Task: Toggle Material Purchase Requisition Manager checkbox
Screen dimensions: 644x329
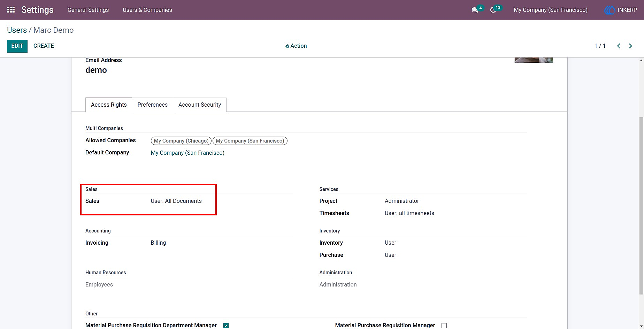Action: tap(444, 326)
